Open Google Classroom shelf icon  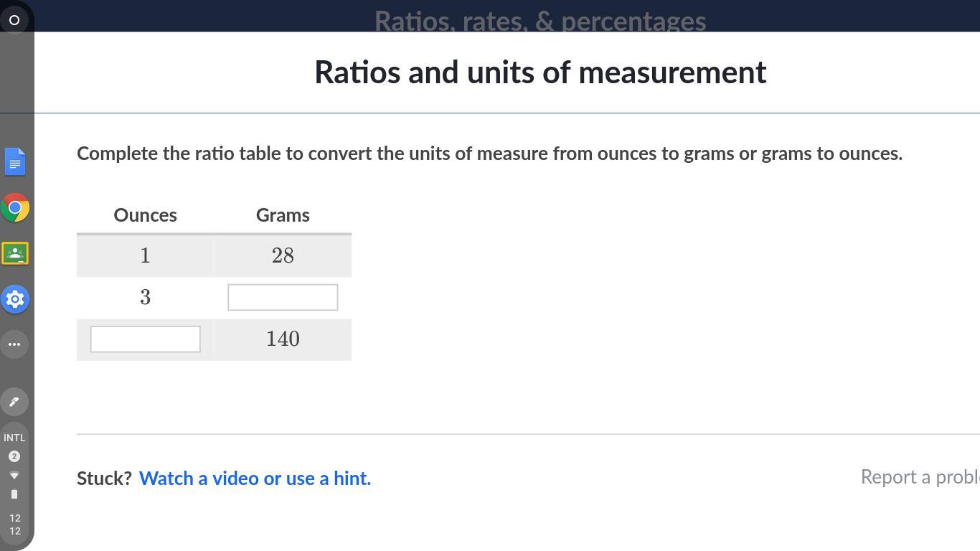(x=15, y=253)
